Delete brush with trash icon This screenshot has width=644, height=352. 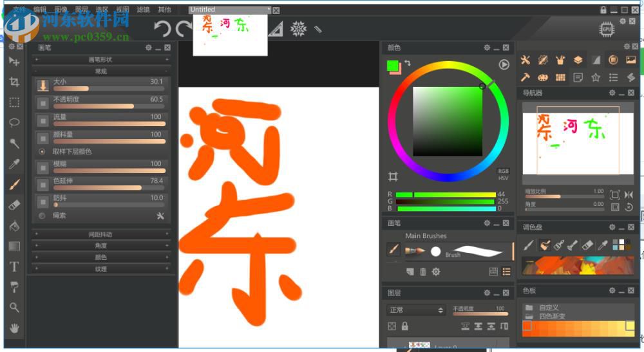(423, 272)
